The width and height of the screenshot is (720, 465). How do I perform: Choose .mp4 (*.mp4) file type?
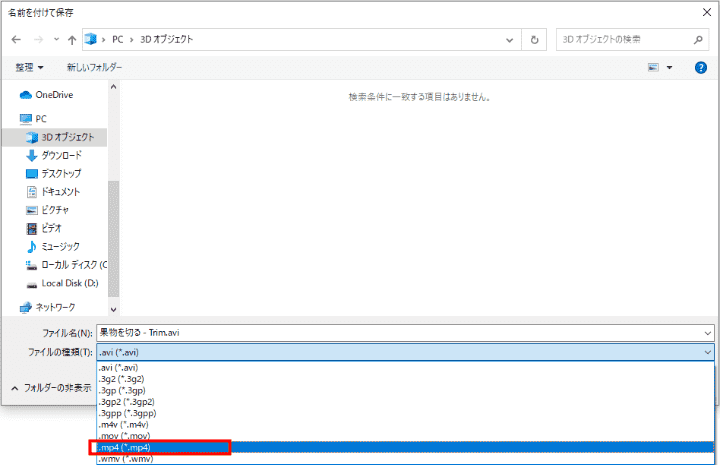[x=405, y=447]
